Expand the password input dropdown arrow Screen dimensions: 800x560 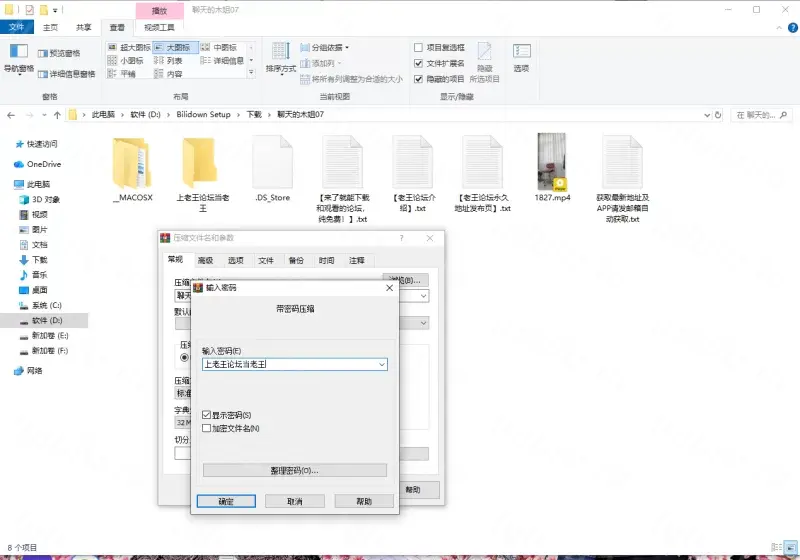pyautogui.click(x=381, y=365)
